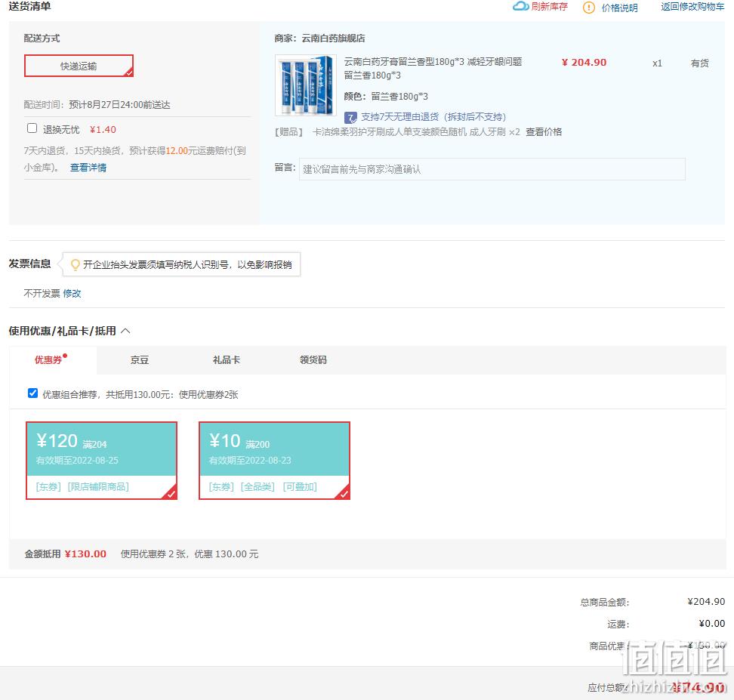Open the 云南白药牙膏 product title
The width and height of the screenshot is (734, 700).
(433, 69)
